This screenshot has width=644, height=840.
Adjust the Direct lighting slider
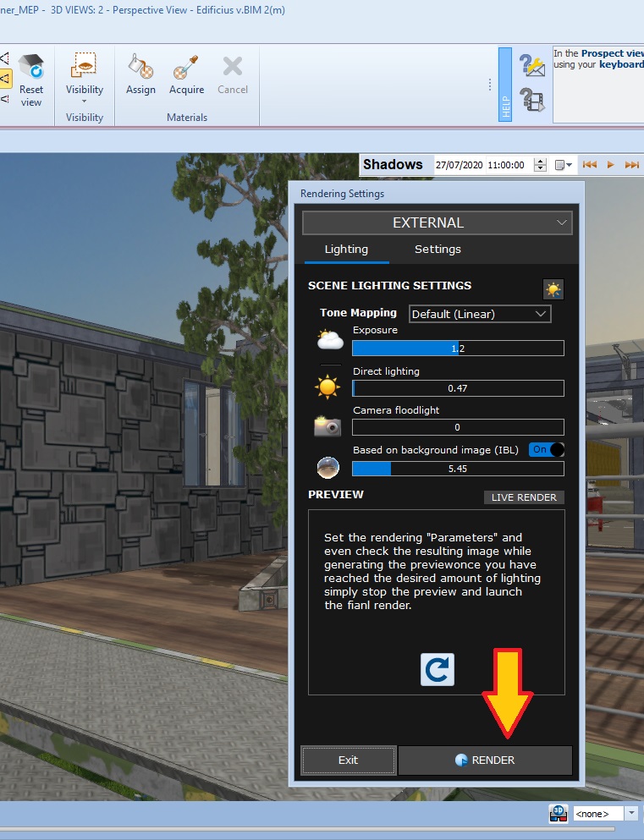coord(458,388)
